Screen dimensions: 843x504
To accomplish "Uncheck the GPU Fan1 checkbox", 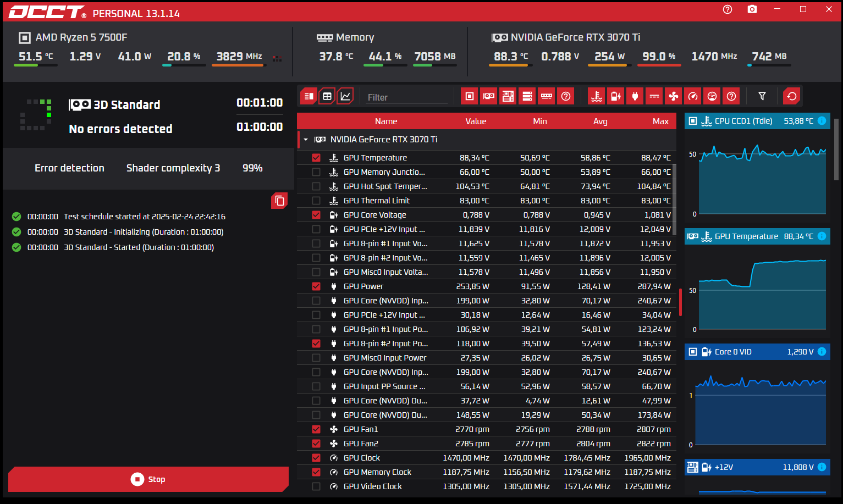I will pyautogui.click(x=316, y=429).
